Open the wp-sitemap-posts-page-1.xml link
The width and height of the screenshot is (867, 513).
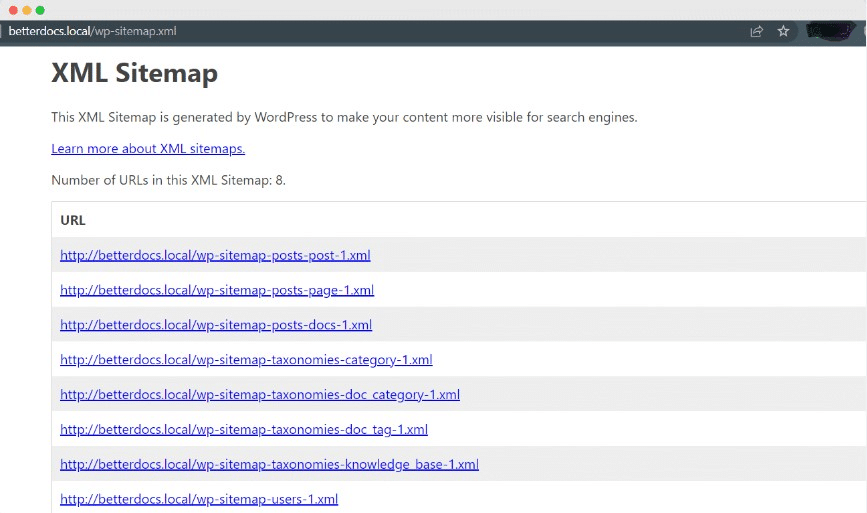pyautogui.click(x=217, y=290)
